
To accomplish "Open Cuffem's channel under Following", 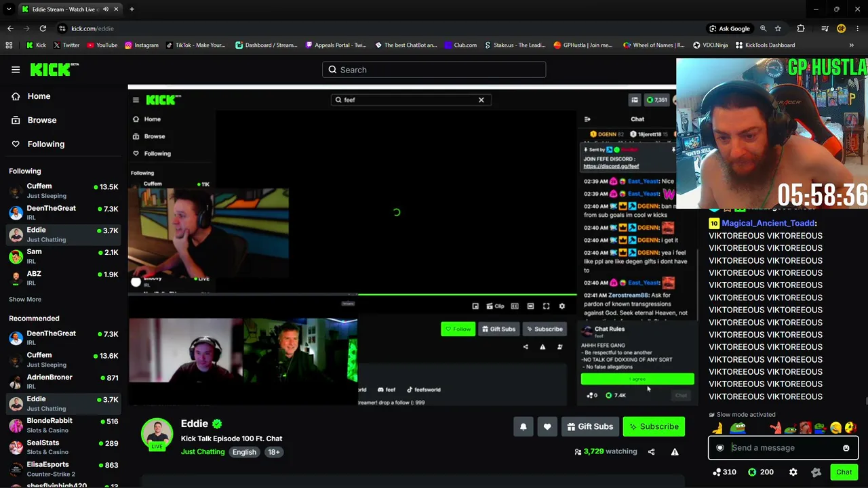I will (x=64, y=190).
